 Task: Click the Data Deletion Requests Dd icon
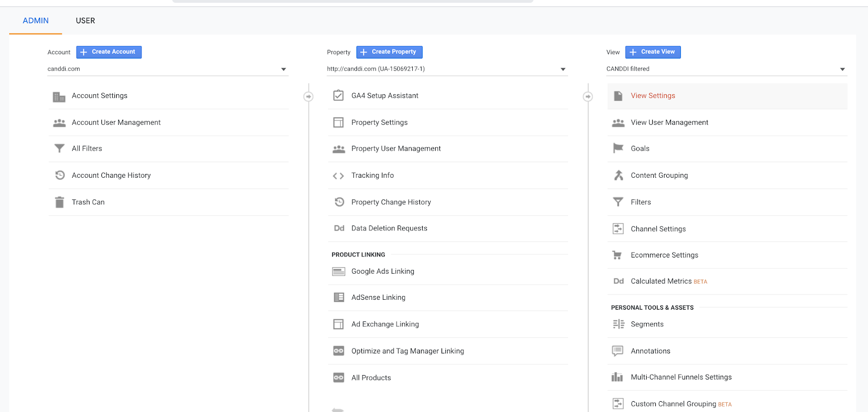339,228
